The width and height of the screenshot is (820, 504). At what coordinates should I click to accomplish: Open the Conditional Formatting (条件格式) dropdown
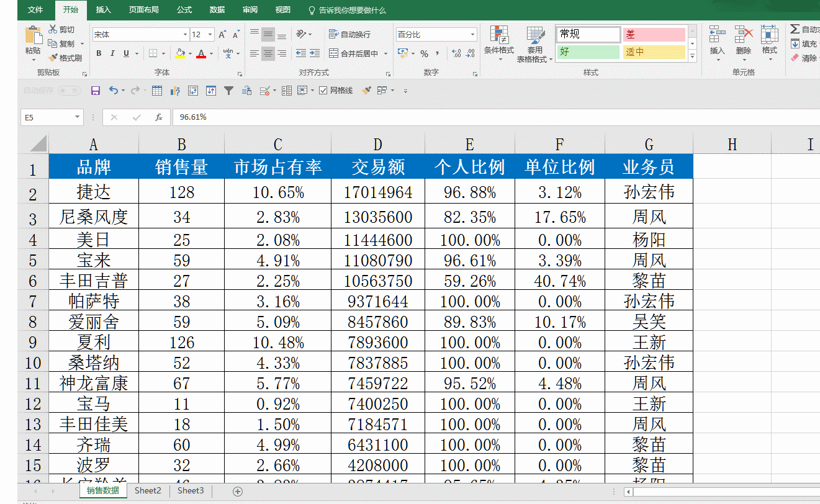point(499,42)
